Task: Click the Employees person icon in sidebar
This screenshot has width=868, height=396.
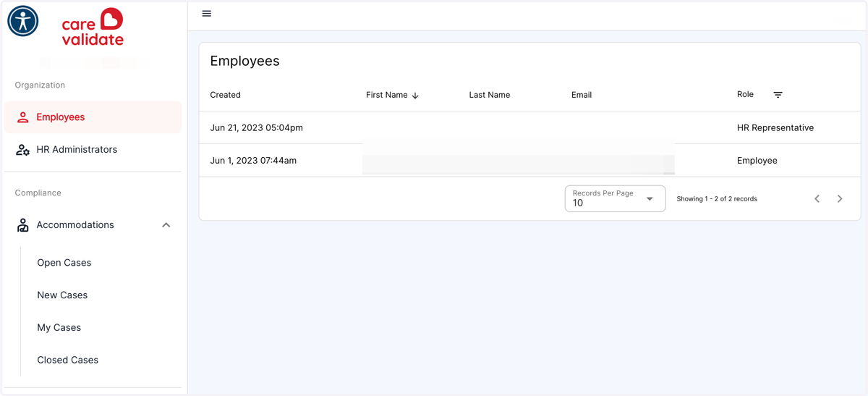Action: (23, 117)
